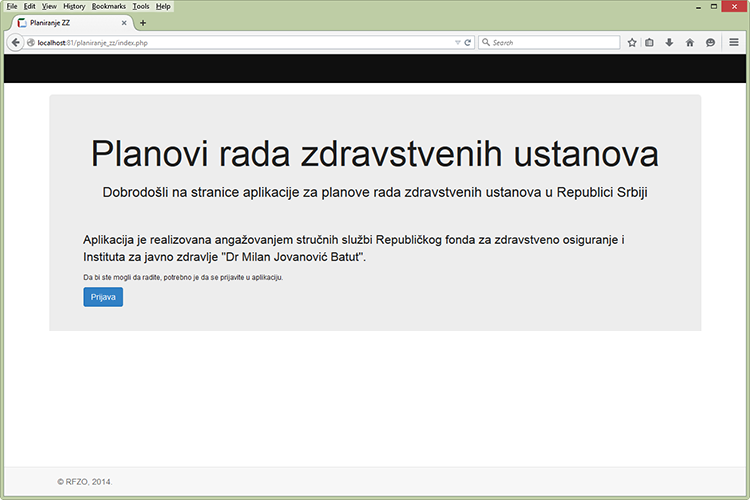Expand the URL history dropdown arrow
This screenshot has height=500, width=750.
click(457, 43)
